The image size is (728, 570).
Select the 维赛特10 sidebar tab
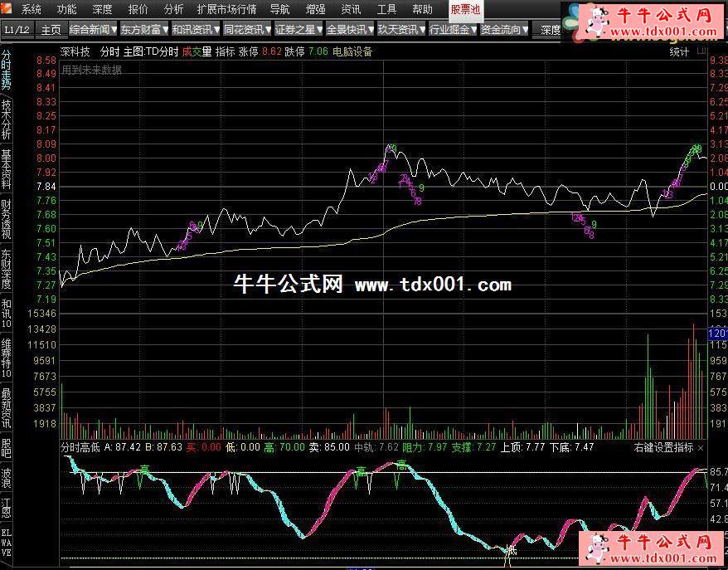[x=6, y=358]
